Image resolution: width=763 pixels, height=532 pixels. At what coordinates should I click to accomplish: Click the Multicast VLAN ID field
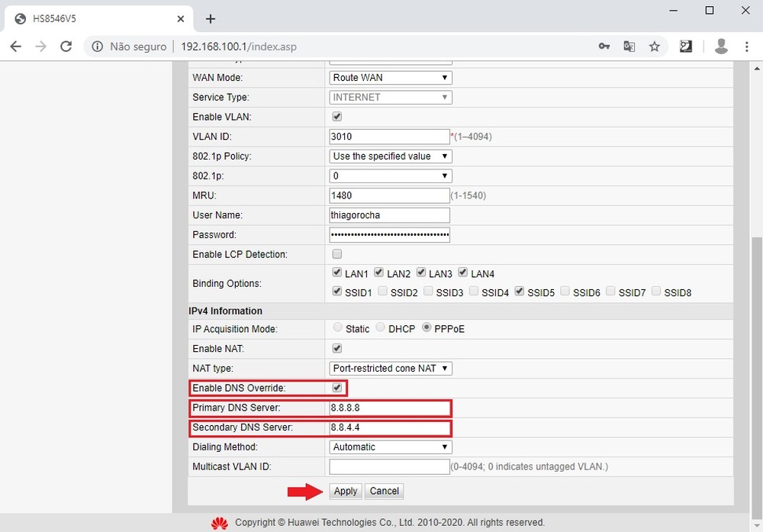389,466
